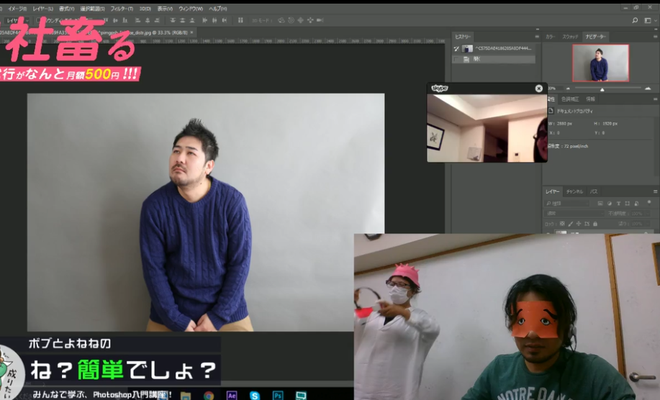Viewport: 660px width, 400px height.
Task: Switch to the スウォッチ panel tab
Action: point(571,36)
